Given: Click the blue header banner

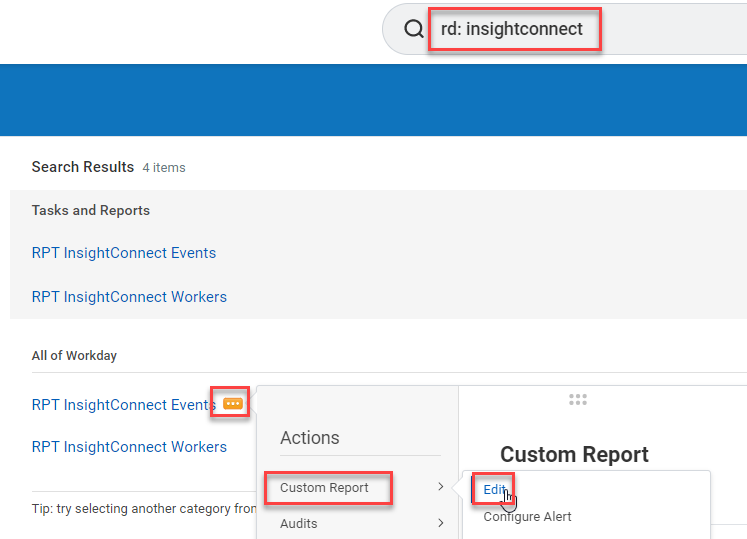Looking at the screenshot, I should (x=373, y=100).
